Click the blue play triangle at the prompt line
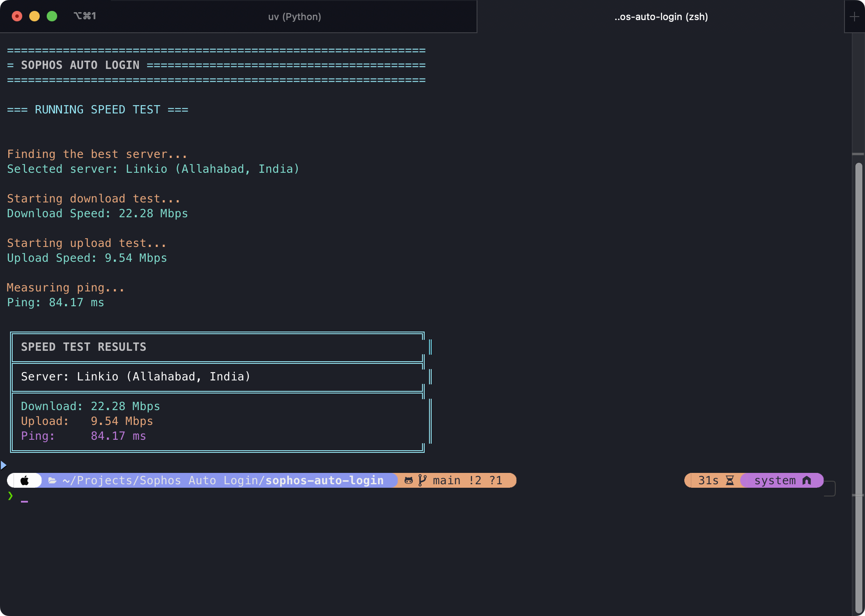Viewport: 865px width, 616px height. pos(3,465)
